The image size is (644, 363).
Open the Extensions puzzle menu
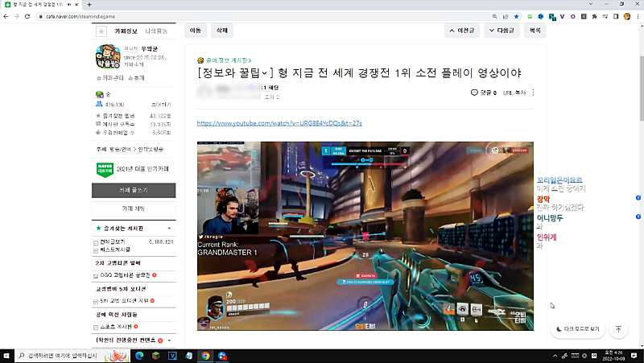[x=594, y=16]
